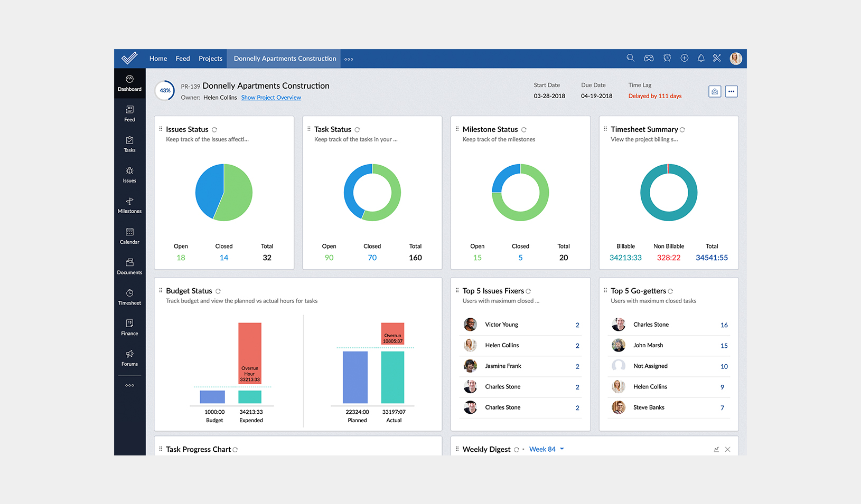Open the Documents section in the sidebar
This screenshot has height=504, width=861.
129,267
